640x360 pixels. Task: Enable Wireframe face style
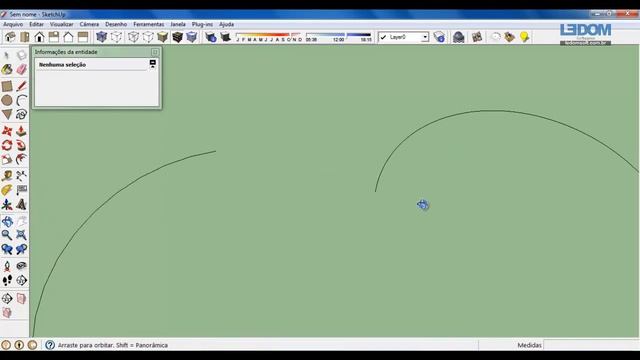133,37
